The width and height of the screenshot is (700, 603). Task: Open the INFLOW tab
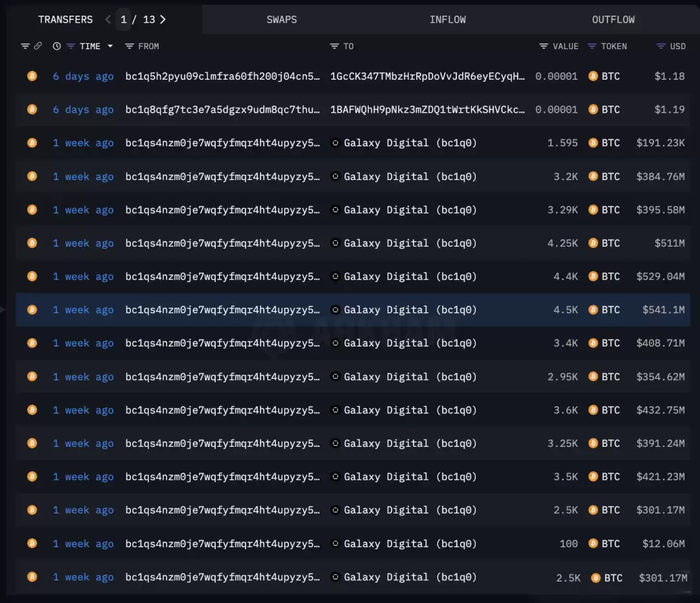[x=447, y=19]
